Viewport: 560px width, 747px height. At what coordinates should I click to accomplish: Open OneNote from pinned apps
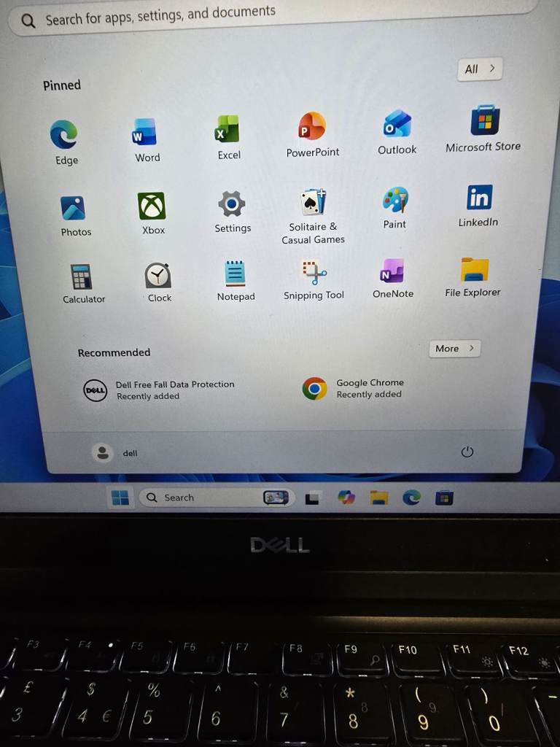tap(393, 271)
